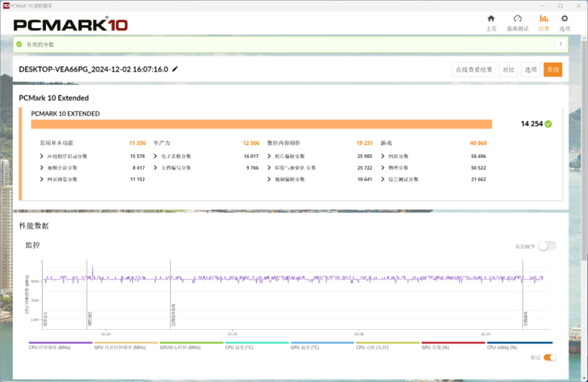Click the 视频会议 marker line in chart
The width and height of the screenshot is (588, 382).
[x=42, y=295]
